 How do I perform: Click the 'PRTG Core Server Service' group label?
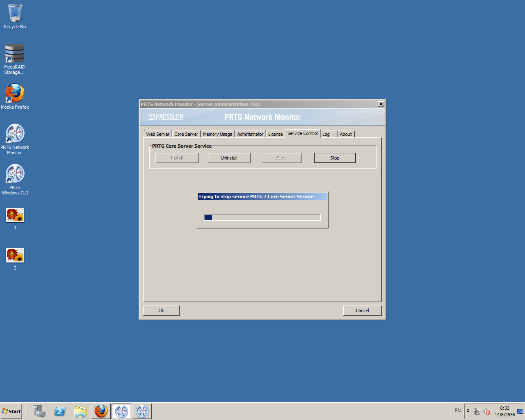click(x=182, y=146)
